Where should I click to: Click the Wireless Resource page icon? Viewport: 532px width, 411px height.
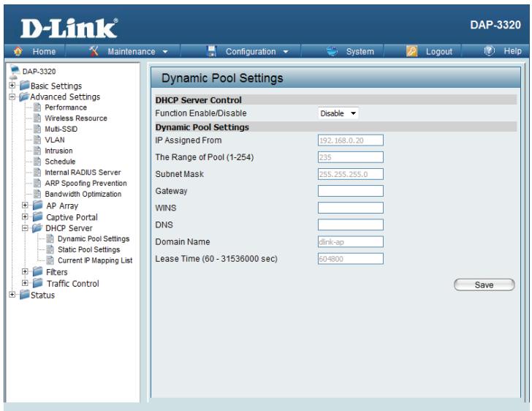(x=37, y=118)
